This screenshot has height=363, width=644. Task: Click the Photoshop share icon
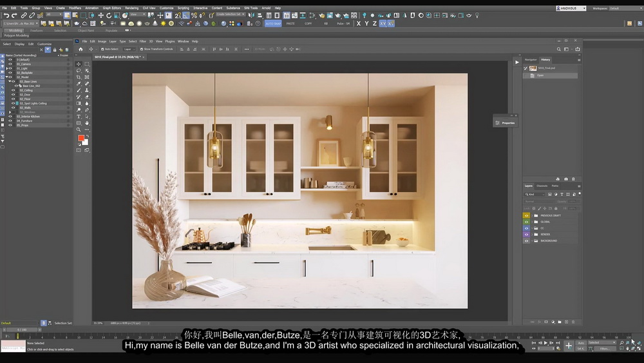point(578,50)
